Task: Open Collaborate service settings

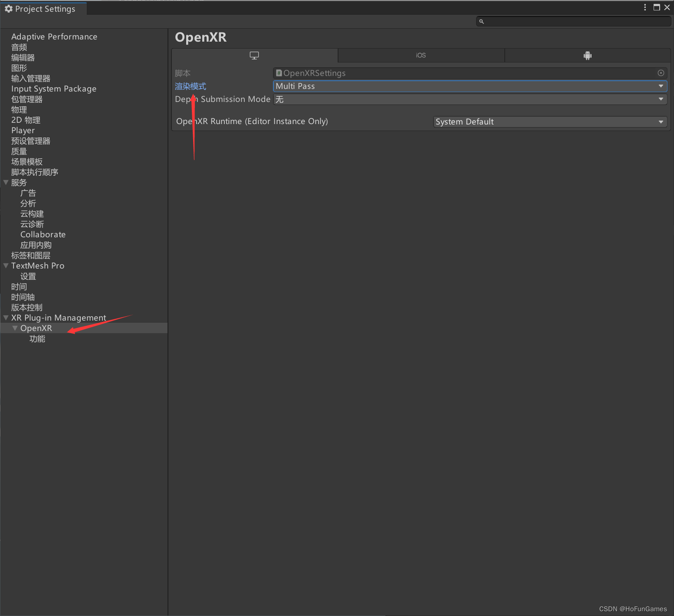Action: point(43,235)
